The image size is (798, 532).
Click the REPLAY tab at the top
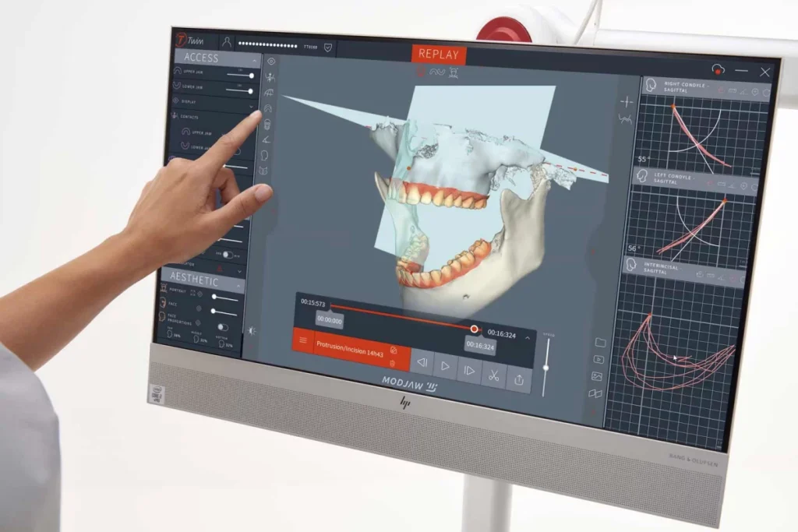click(x=440, y=54)
